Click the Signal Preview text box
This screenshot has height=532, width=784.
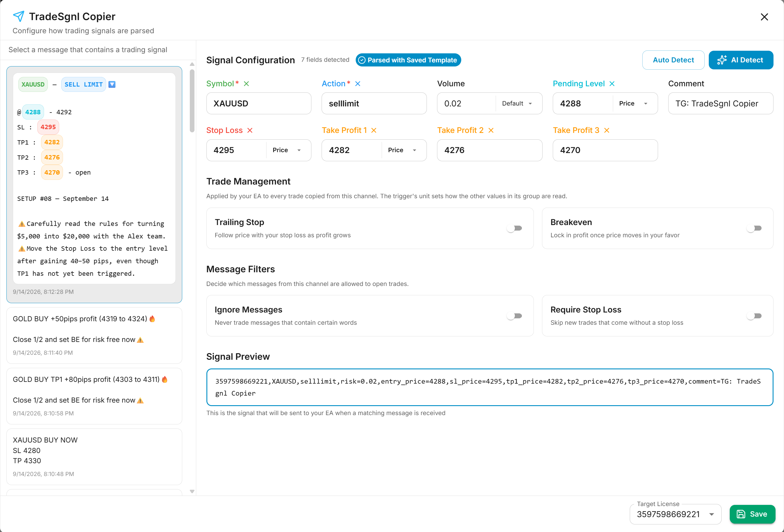pos(490,387)
